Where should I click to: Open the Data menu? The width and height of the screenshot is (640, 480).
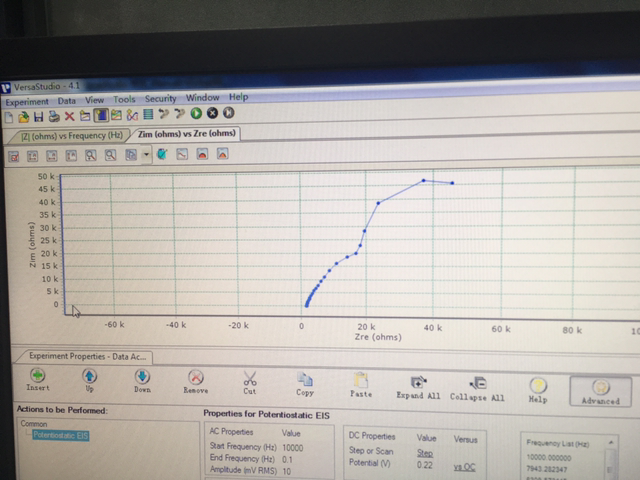[x=67, y=101]
